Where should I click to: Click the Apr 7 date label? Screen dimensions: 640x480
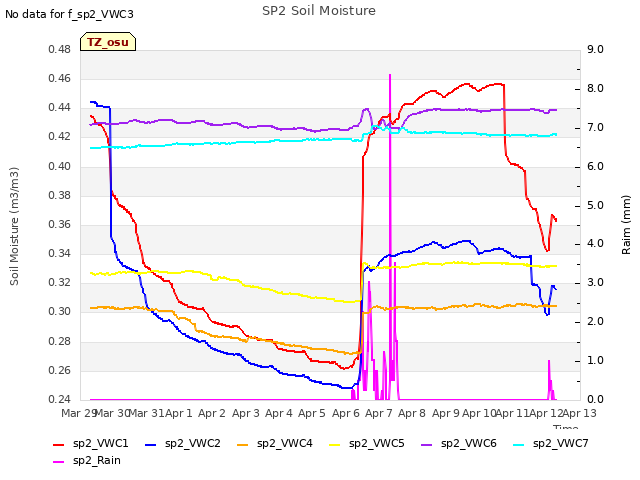click(379, 413)
